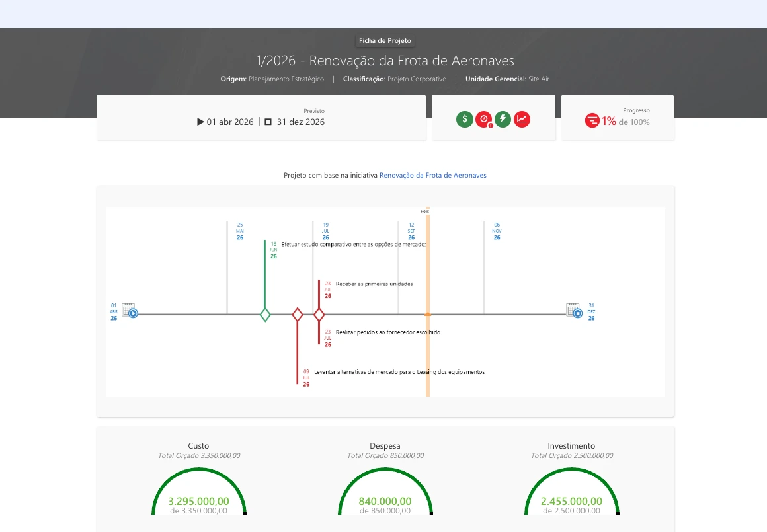Click the play triangle before 01 abr 2026
Image resolution: width=767 pixels, height=532 pixels.
tap(200, 122)
